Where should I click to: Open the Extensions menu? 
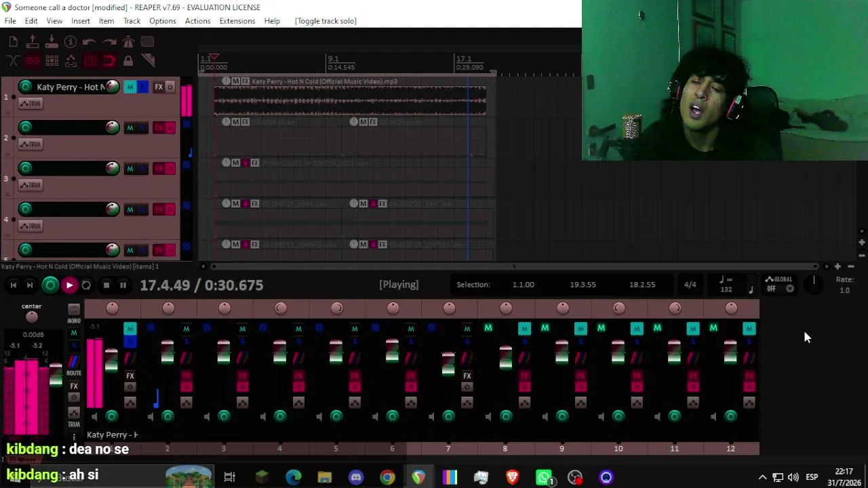(x=237, y=21)
